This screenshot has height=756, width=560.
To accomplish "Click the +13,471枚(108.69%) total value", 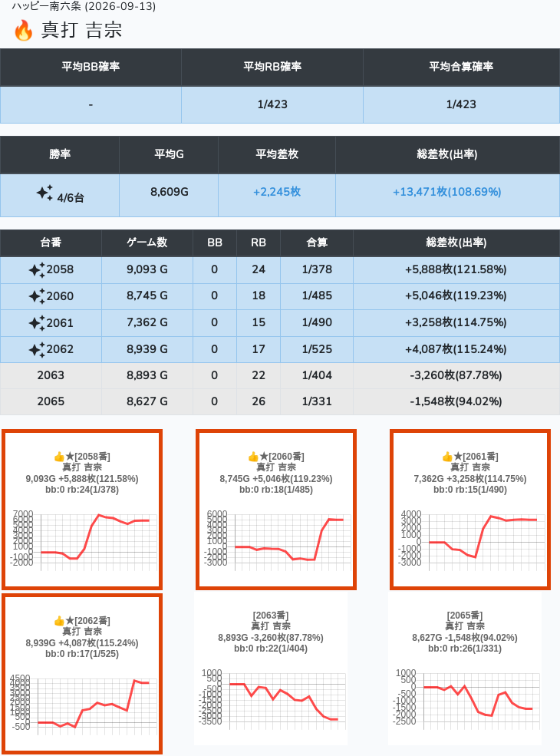I will pos(446,192).
